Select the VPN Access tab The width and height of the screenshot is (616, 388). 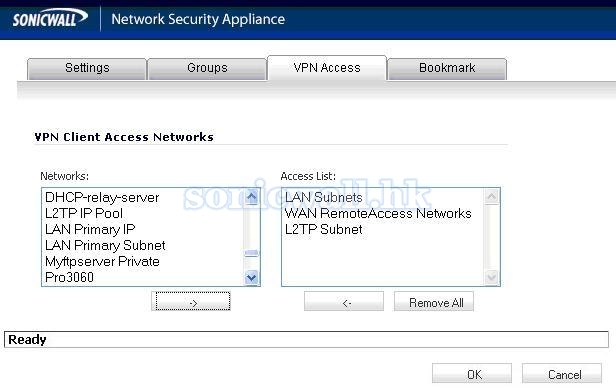(327, 68)
